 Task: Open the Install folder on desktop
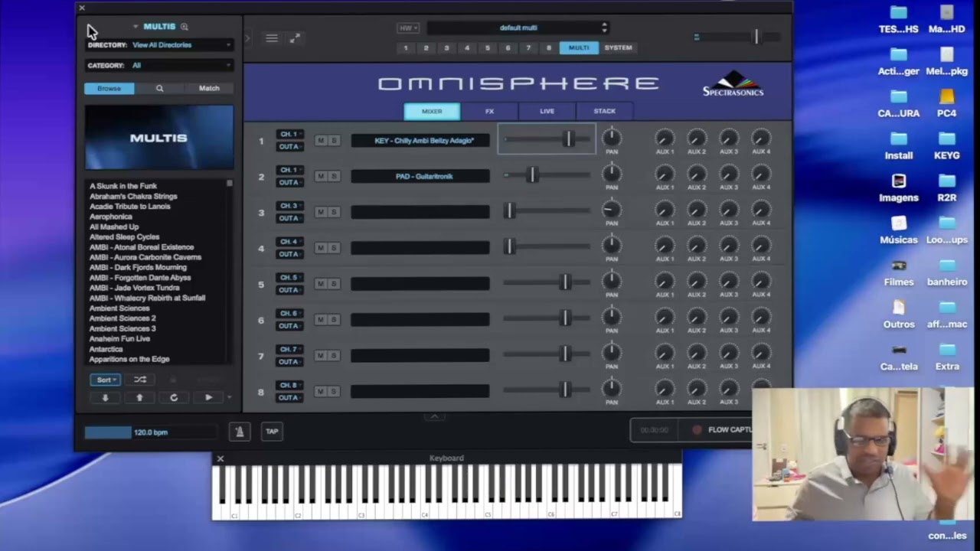click(x=899, y=145)
